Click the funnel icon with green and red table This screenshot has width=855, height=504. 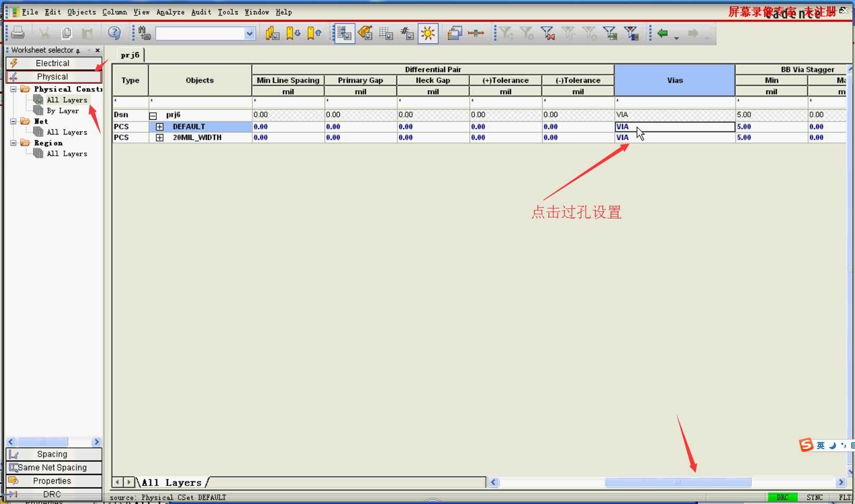tap(610, 33)
